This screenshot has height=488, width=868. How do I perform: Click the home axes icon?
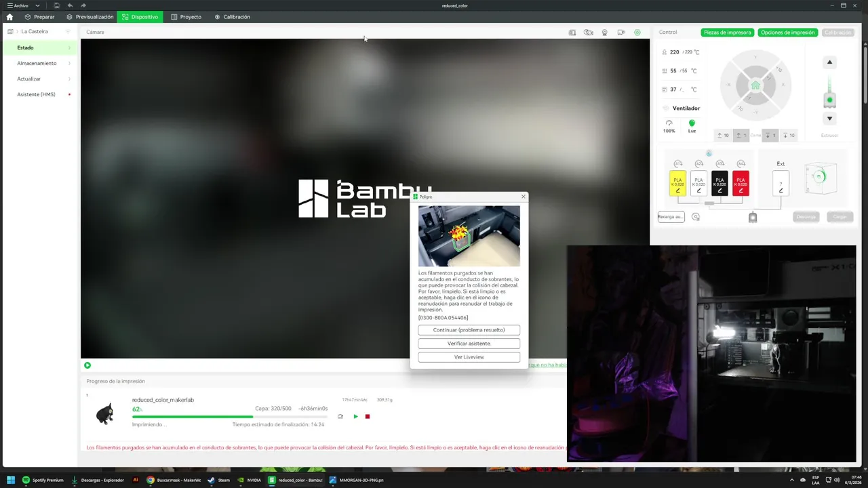coord(755,85)
